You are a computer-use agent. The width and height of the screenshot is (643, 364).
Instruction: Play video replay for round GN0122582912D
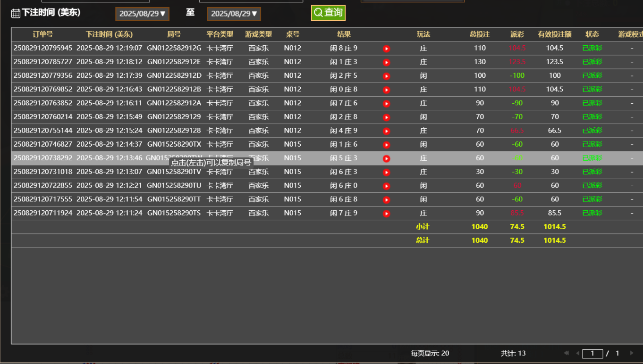(386, 76)
